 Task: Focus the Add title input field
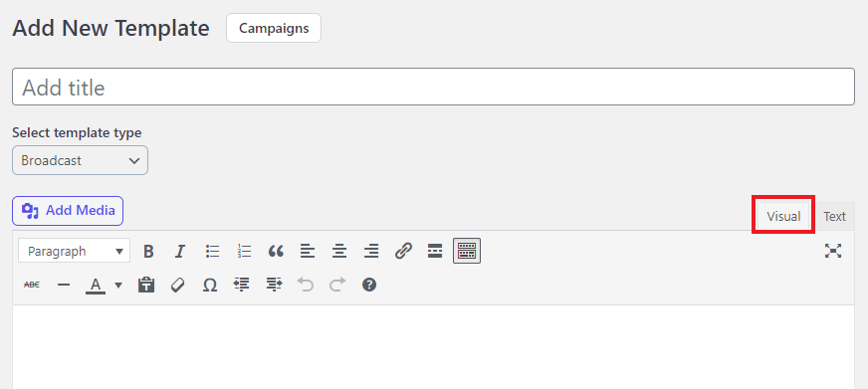433,87
